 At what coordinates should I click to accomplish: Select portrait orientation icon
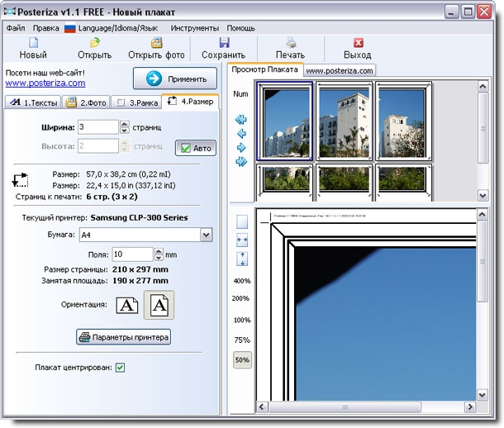159,305
